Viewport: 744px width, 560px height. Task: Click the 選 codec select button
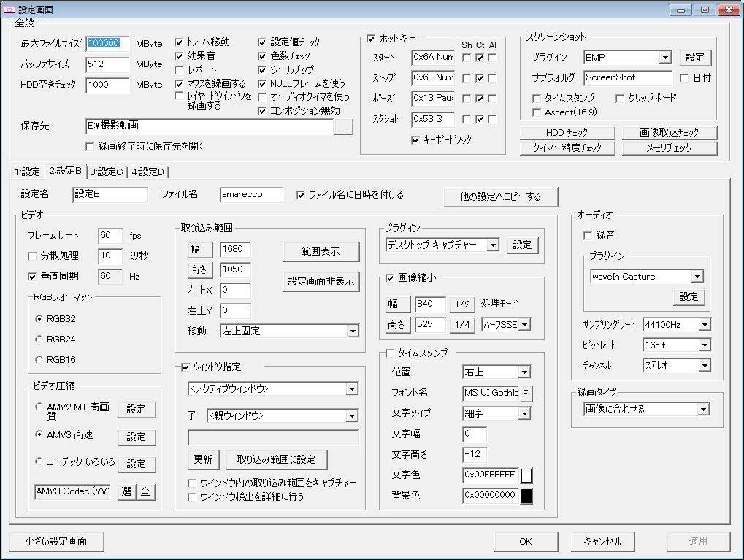click(x=126, y=492)
